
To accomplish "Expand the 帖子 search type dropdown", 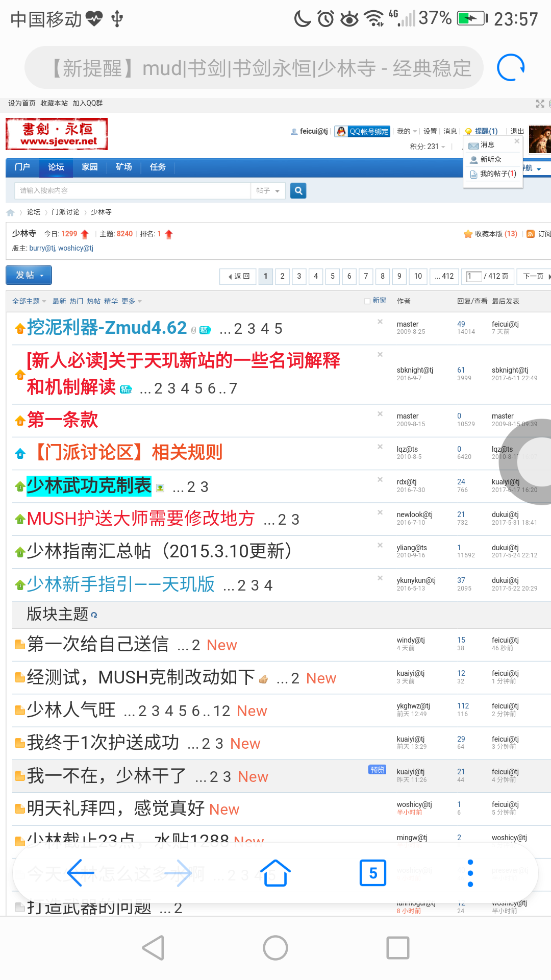I will click(268, 190).
